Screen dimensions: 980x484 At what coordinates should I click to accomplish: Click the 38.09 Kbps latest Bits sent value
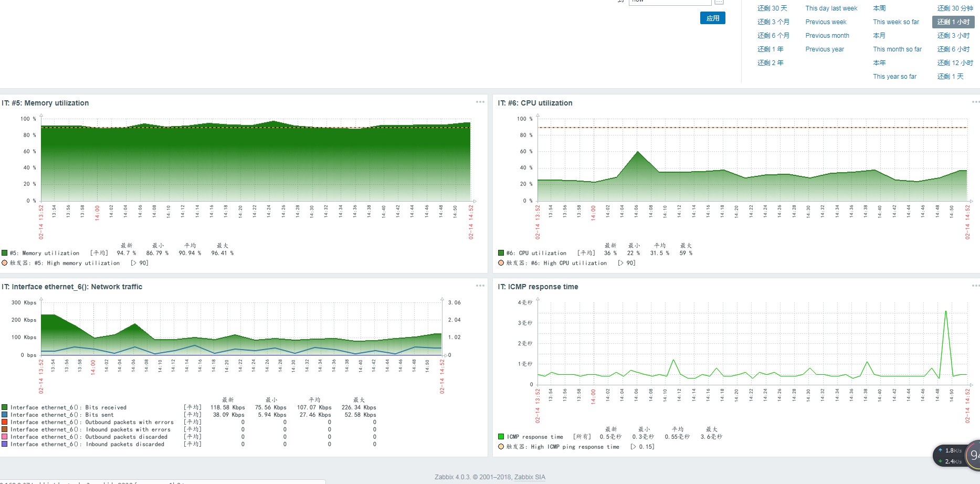(229, 415)
